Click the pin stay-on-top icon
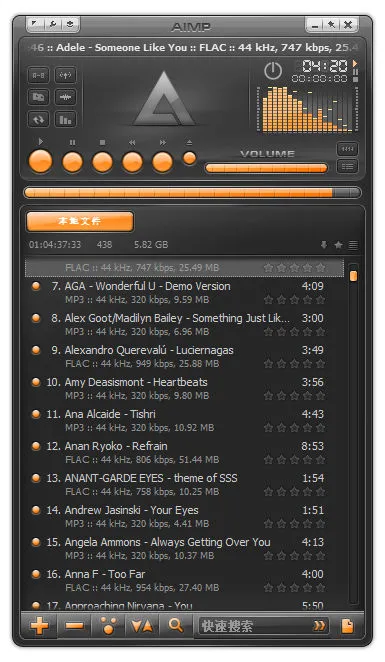This screenshot has width=385, height=662. (331, 25)
